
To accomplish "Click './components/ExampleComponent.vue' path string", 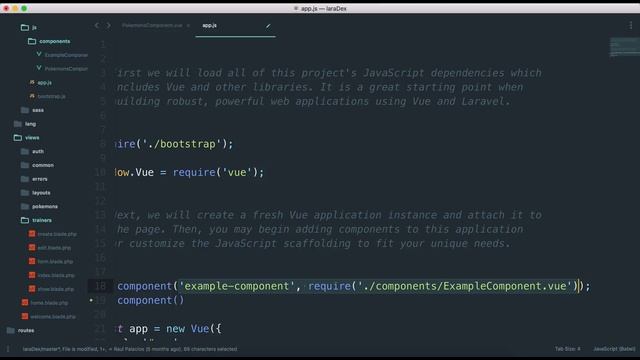I will (465, 286).
